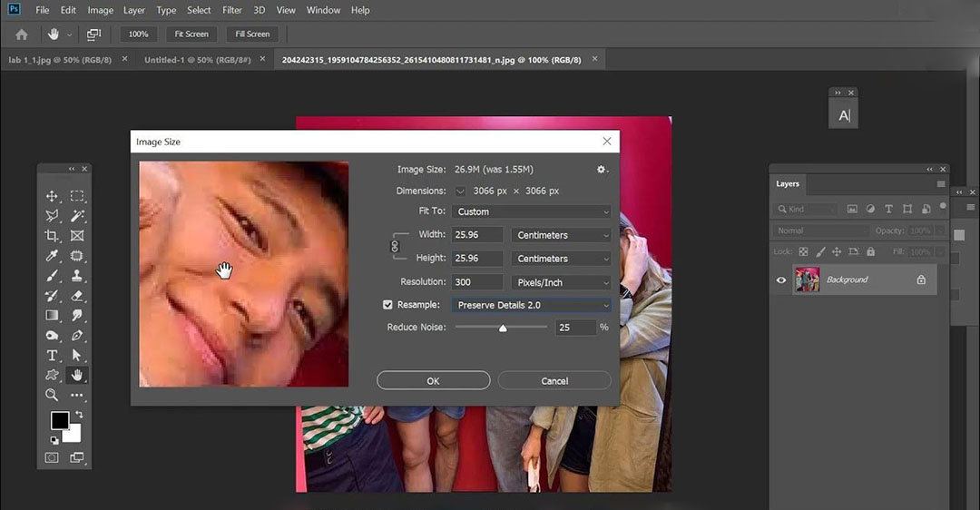Toggle pixel layer filter in Layers panel

coord(852,209)
